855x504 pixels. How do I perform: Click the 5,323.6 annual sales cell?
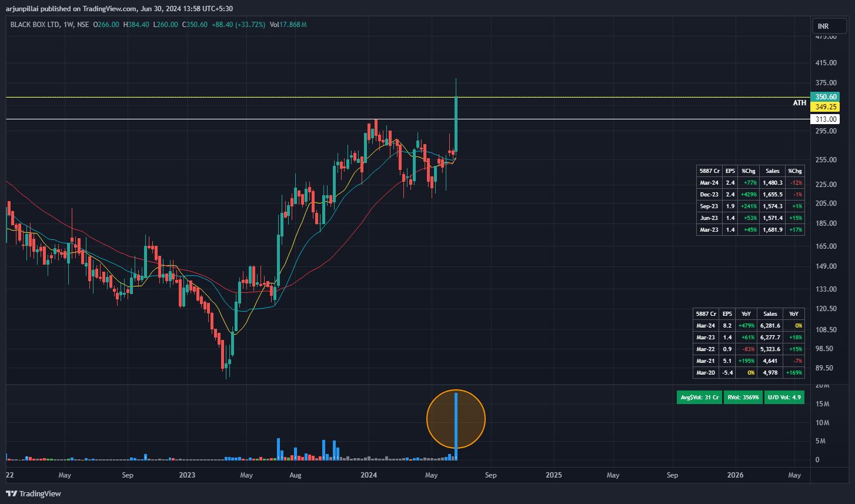(770, 349)
